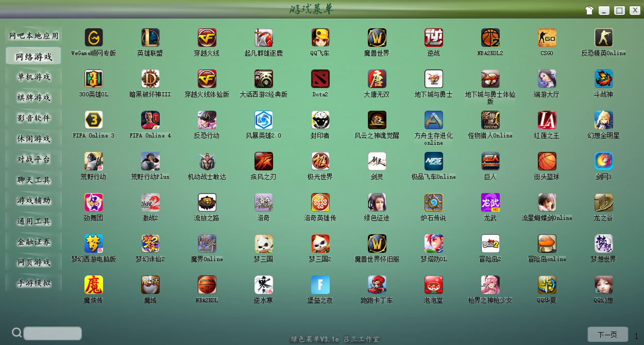Launch CSGO icon
This screenshot has height=345, width=644.
coord(547,38)
